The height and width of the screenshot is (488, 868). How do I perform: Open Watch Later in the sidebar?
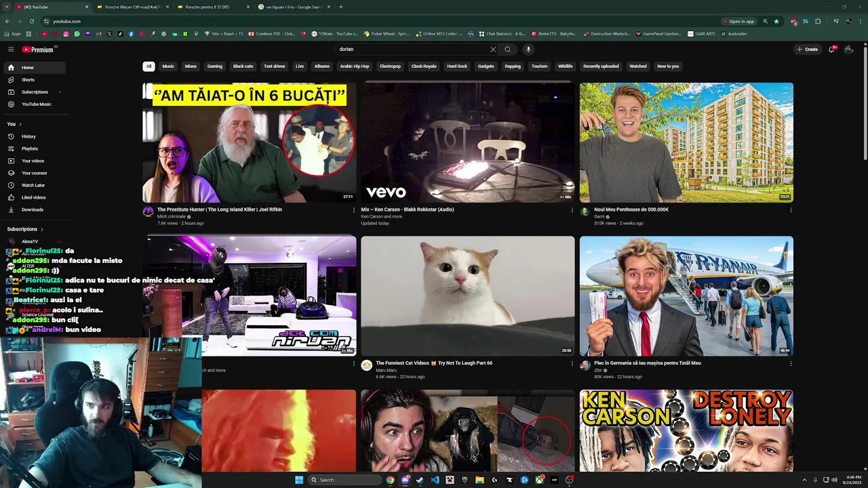click(34, 185)
